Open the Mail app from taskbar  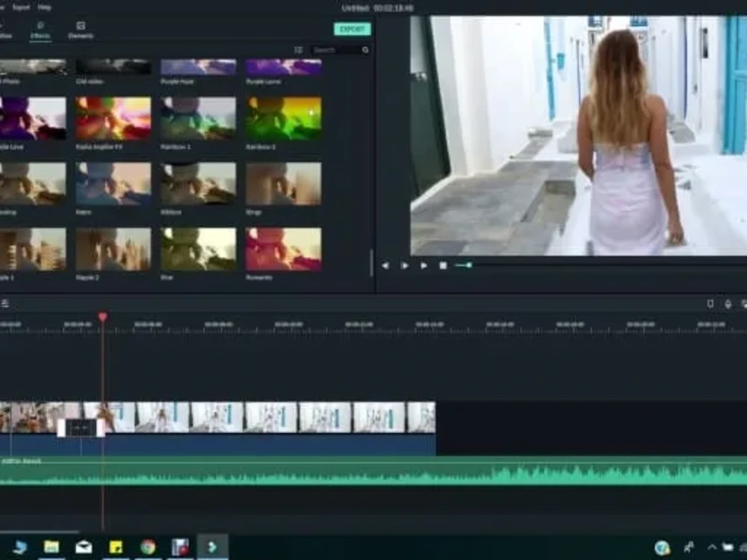coord(84,547)
